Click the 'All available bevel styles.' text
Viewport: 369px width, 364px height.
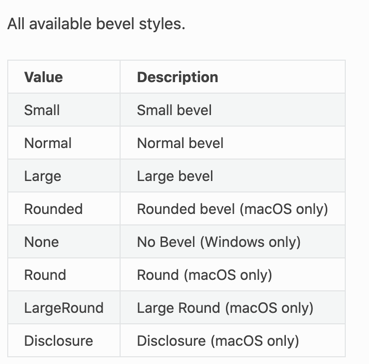click(x=96, y=24)
